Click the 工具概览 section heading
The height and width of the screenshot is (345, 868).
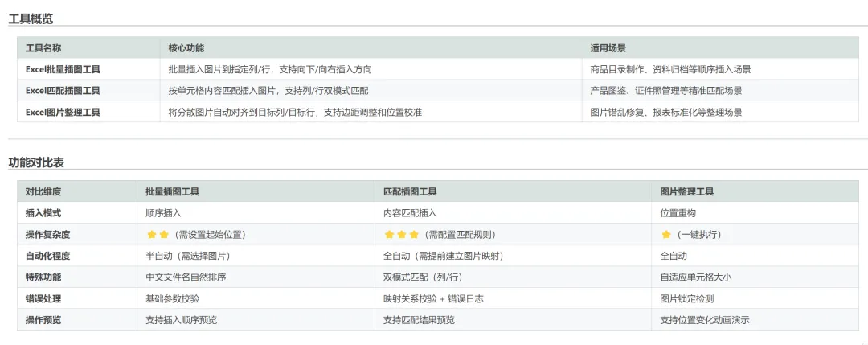(31, 18)
